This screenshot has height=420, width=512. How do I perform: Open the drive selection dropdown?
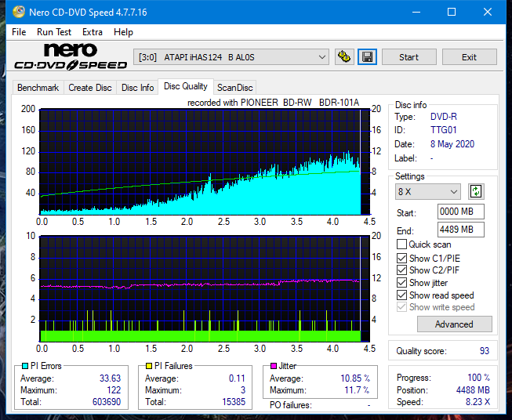(231, 57)
